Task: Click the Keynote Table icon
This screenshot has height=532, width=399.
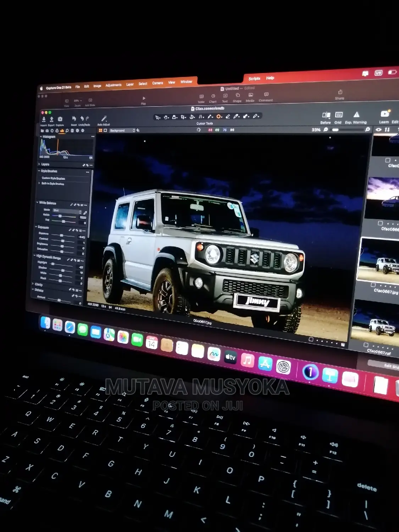Action: (201, 96)
